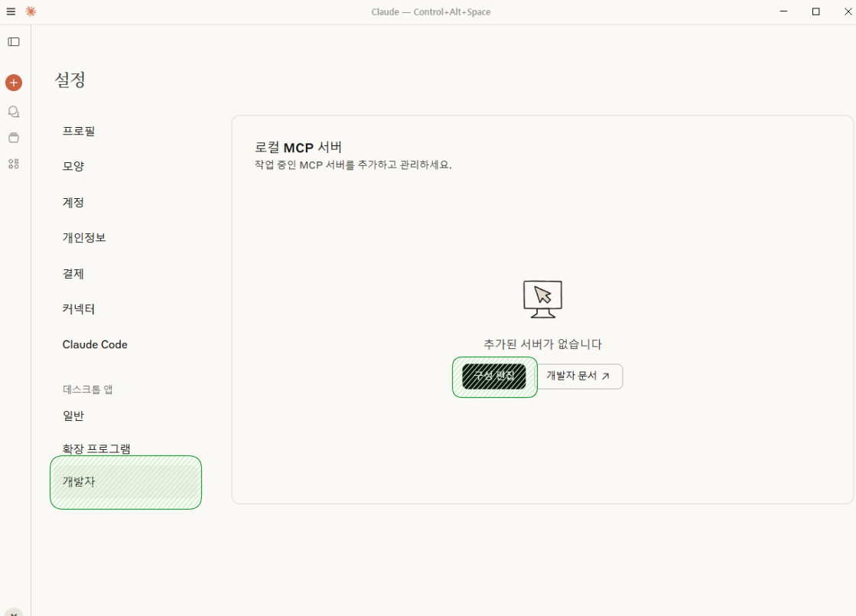The height and width of the screenshot is (616, 856).
Task: Open the chats bubble icon
Action: click(x=14, y=112)
